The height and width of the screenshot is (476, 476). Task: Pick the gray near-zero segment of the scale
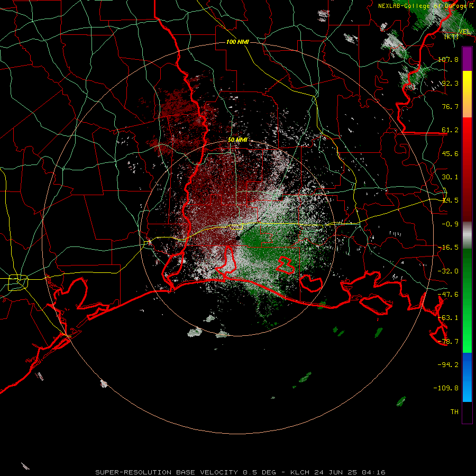click(467, 235)
